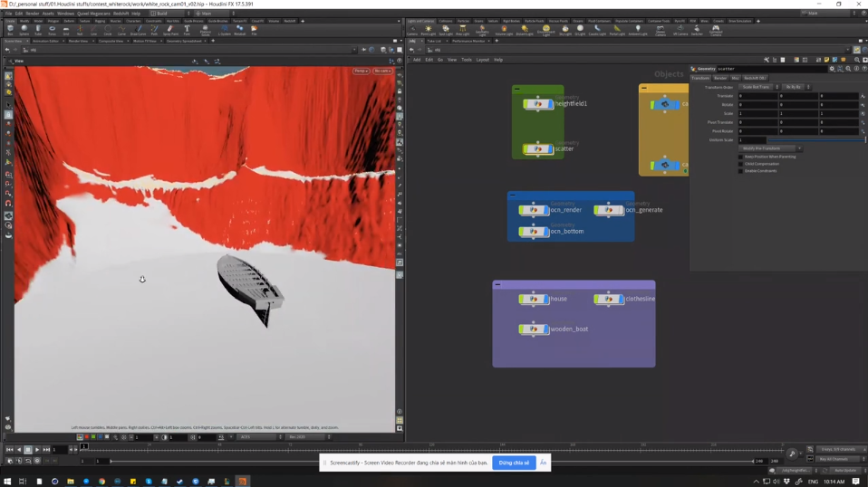Click the Font shelf tool icon
This screenshot has height=487, width=868.
[x=187, y=30]
